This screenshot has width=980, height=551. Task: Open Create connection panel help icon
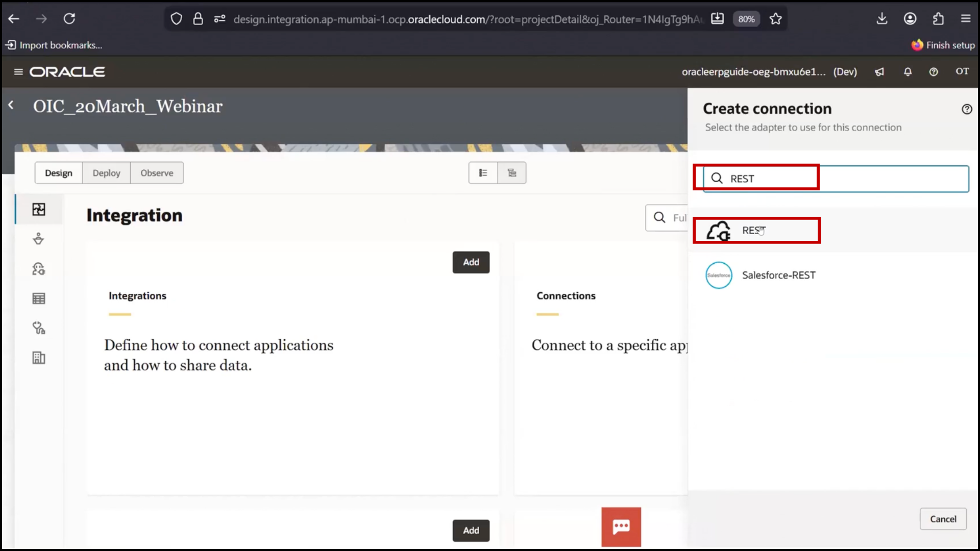967,109
